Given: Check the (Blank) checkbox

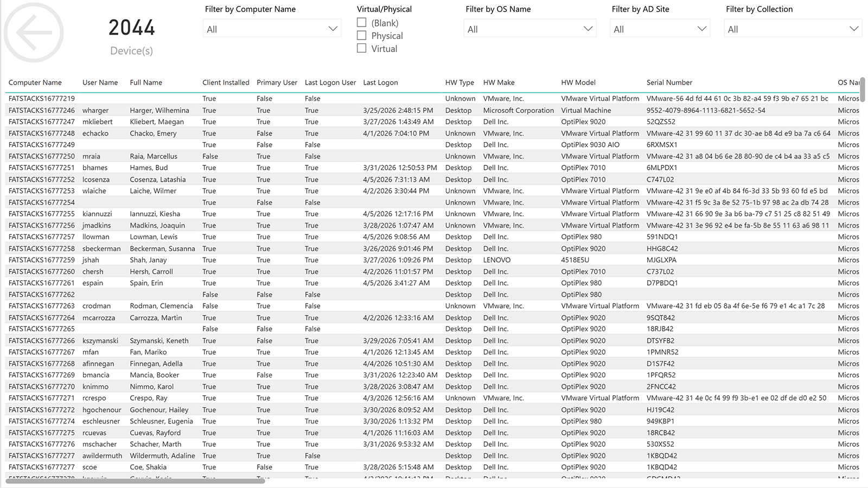Looking at the screenshot, I should (x=362, y=23).
